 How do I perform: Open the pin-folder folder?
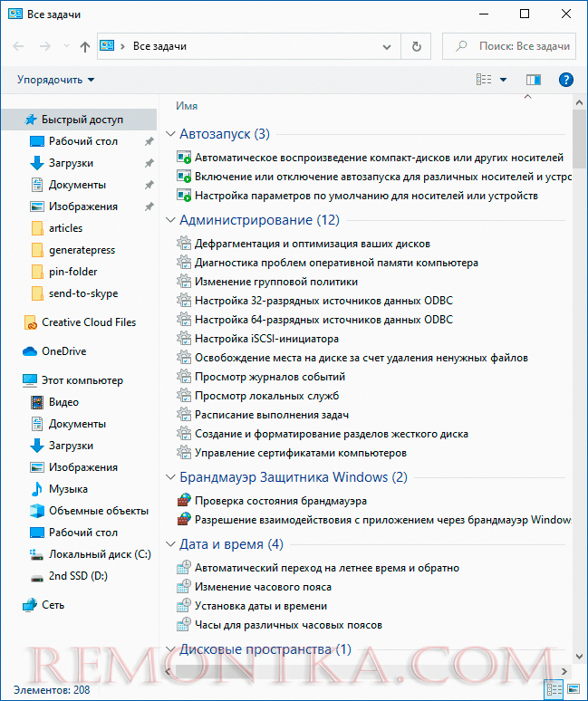[x=72, y=272]
